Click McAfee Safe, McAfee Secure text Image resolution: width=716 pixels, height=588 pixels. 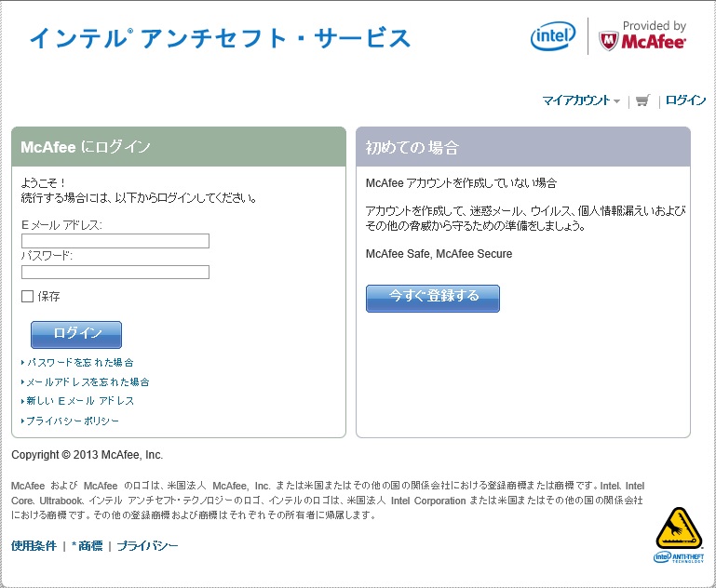click(439, 254)
